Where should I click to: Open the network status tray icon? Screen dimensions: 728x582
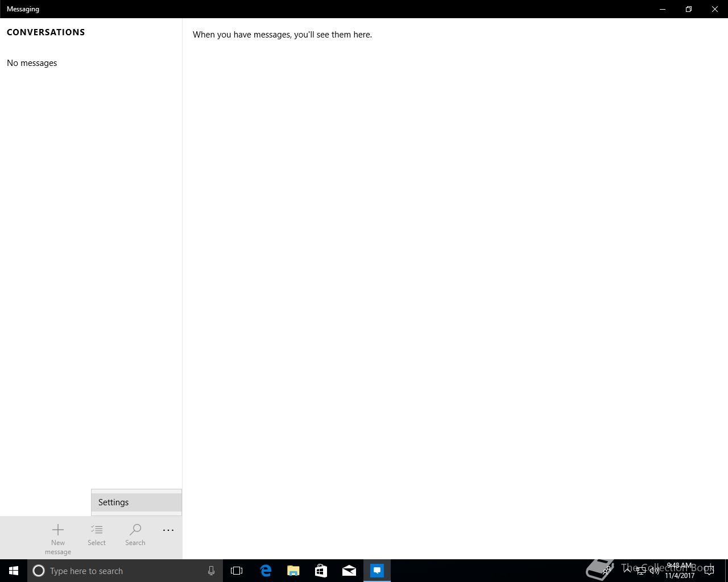[641, 571]
